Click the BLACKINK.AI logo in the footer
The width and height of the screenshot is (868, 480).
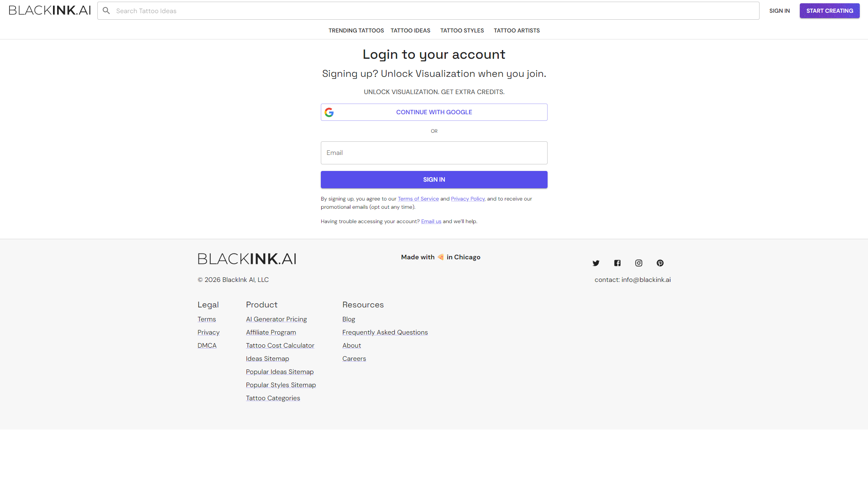[x=247, y=258]
